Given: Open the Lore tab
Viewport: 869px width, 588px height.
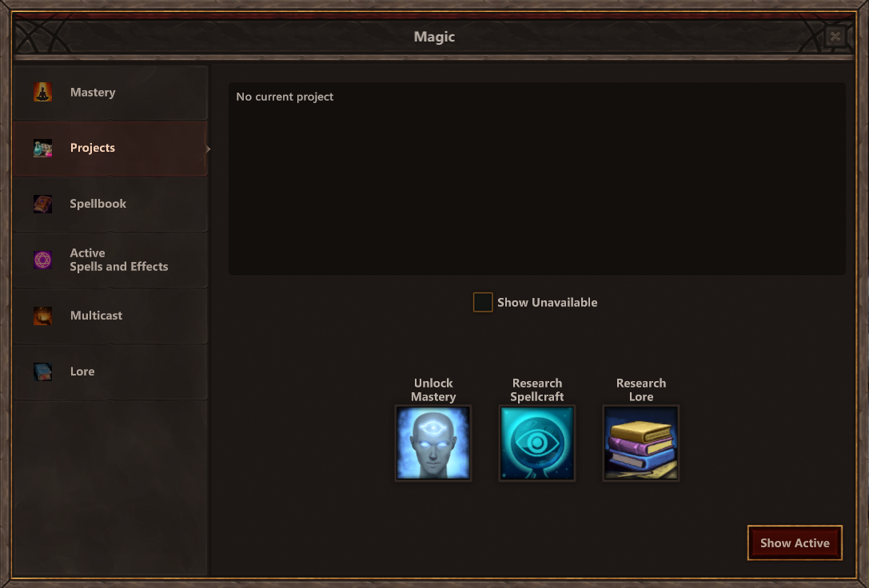Looking at the screenshot, I should point(110,371).
